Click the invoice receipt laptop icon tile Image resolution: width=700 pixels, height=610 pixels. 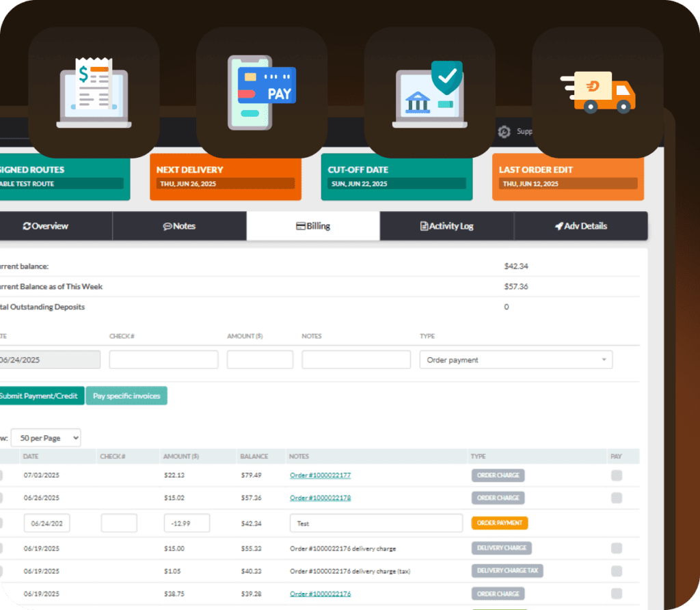94,92
